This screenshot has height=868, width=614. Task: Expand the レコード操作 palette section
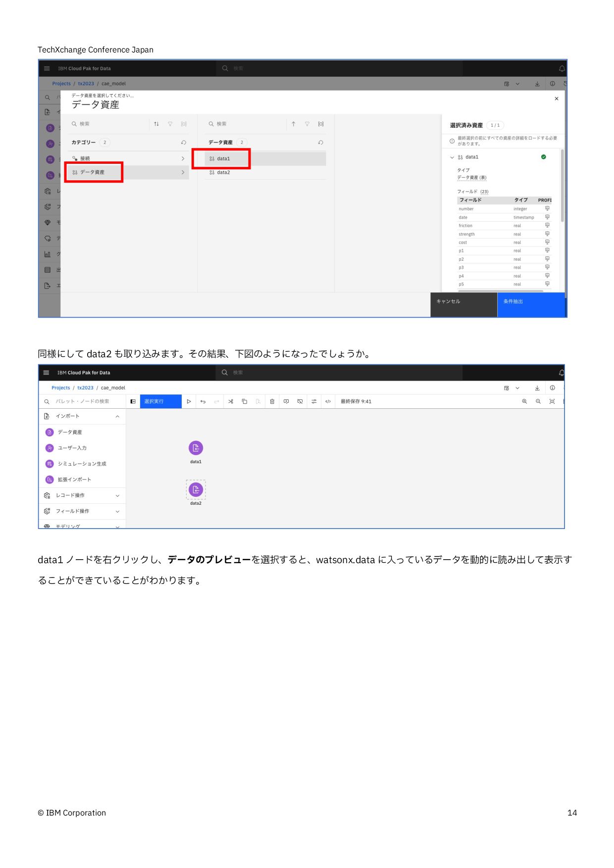(x=117, y=495)
